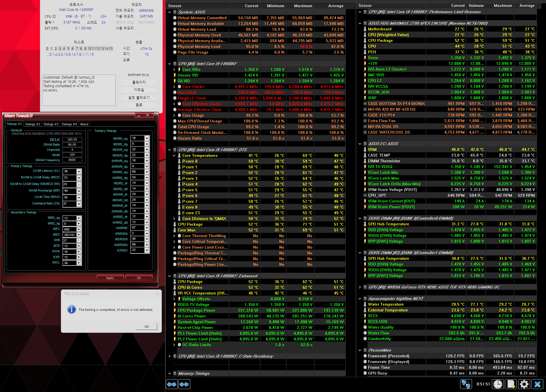The width and height of the screenshot is (546, 392).
Task: Click the fan icon beside CASE BOTTOM 3X P14 BIONIX
Action: (365, 104)
